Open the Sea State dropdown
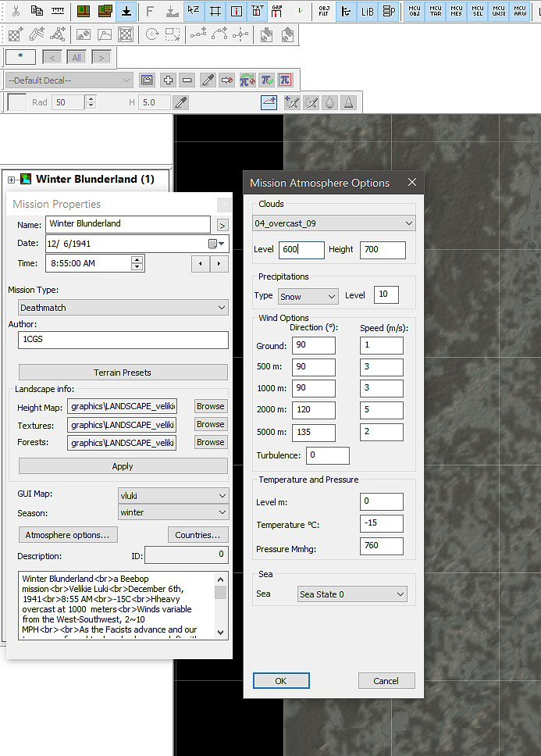 click(353, 594)
